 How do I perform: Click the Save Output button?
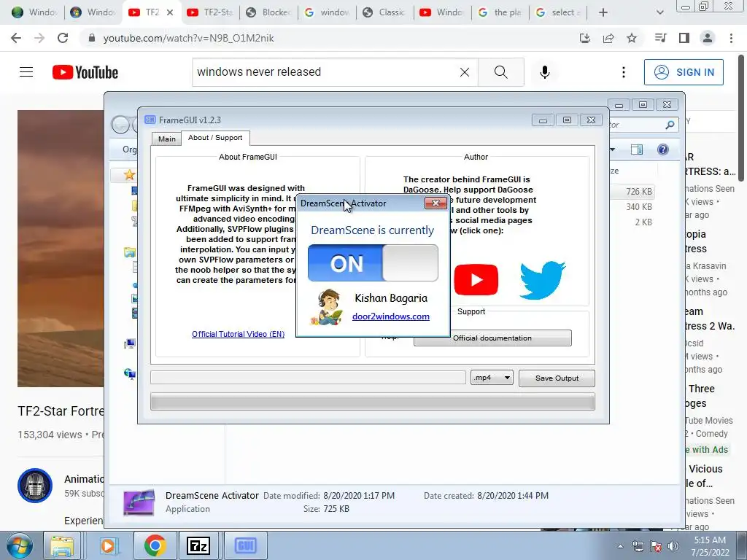coord(557,378)
